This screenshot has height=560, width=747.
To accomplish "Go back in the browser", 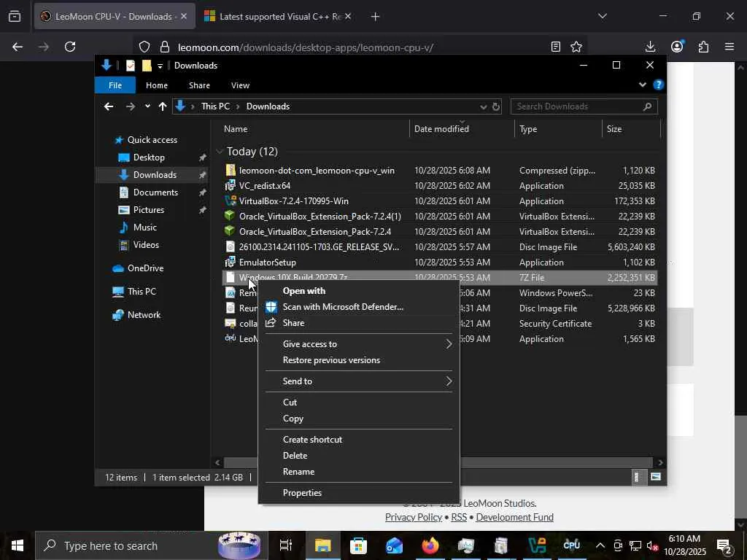I will pos(18,47).
